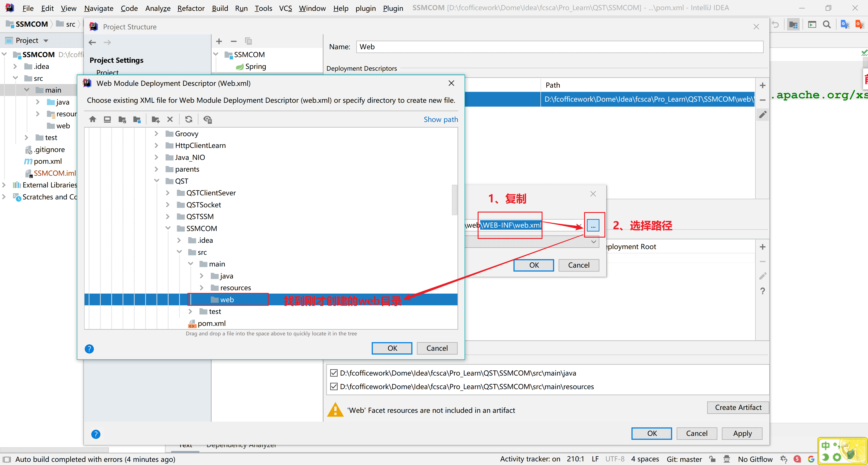Click the Show path link
The height and width of the screenshot is (465, 868).
pyautogui.click(x=440, y=119)
